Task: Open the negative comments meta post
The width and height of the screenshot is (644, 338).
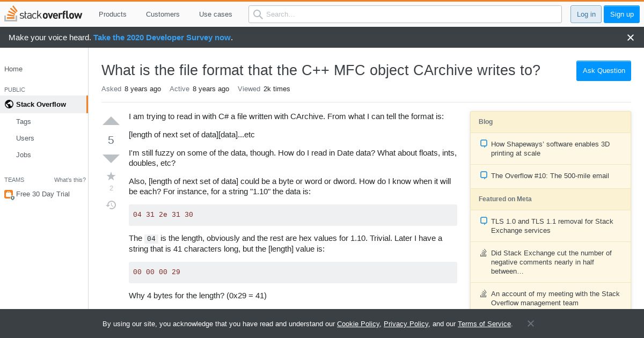Action: coord(551,262)
